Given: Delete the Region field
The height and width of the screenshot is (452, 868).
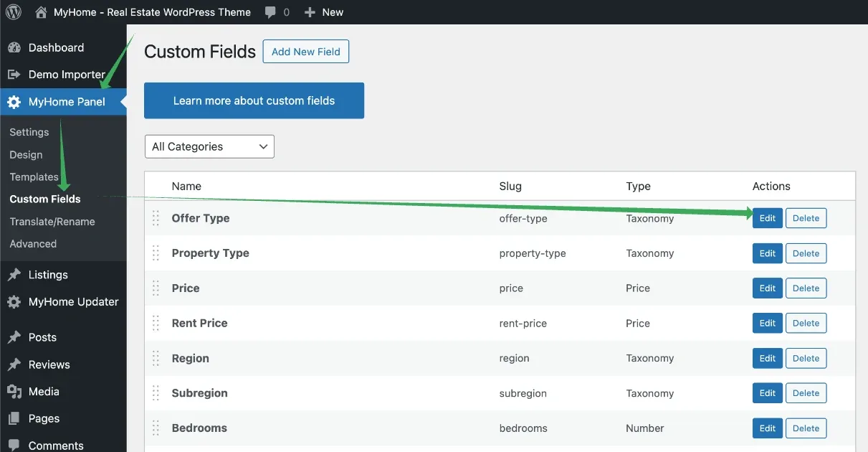Looking at the screenshot, I should point(806,358).
